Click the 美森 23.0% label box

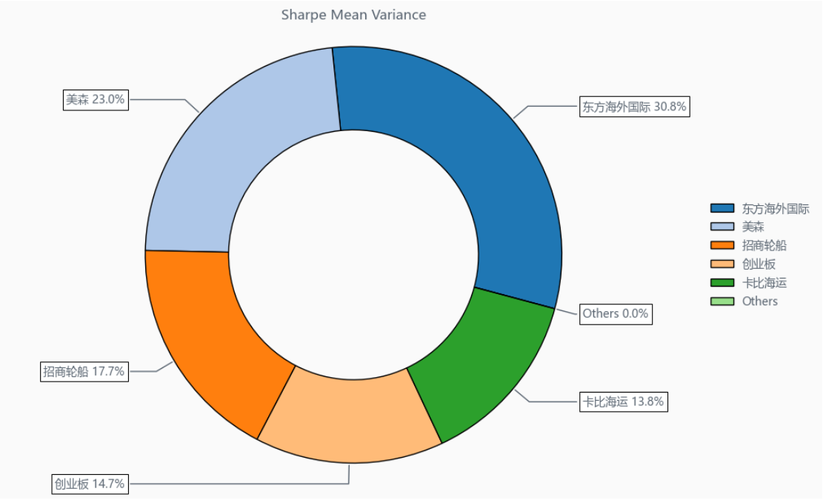96,99
